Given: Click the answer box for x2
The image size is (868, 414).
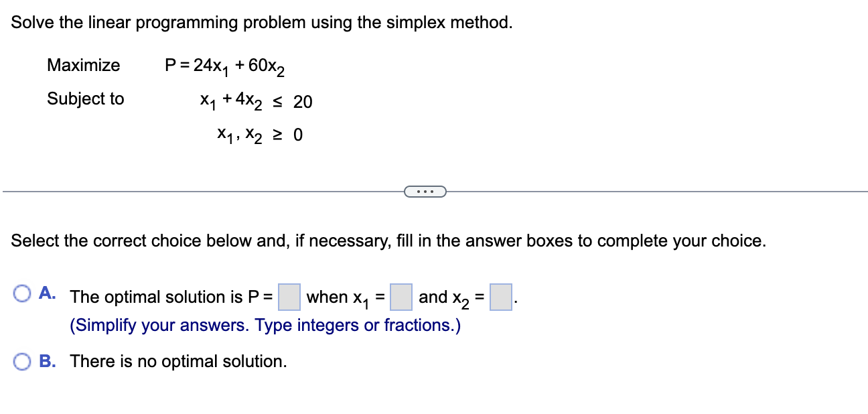Looking at the screenshot, I should pos(500,297).
